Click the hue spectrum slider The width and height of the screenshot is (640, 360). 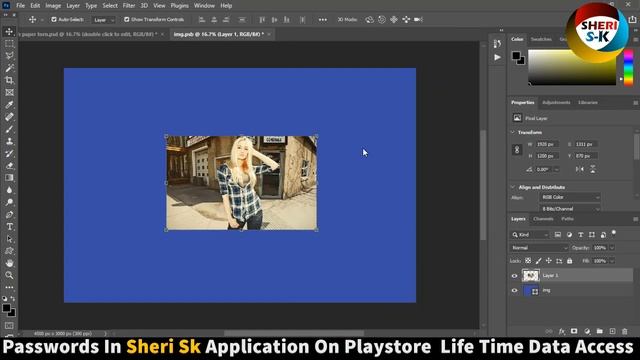629,68
